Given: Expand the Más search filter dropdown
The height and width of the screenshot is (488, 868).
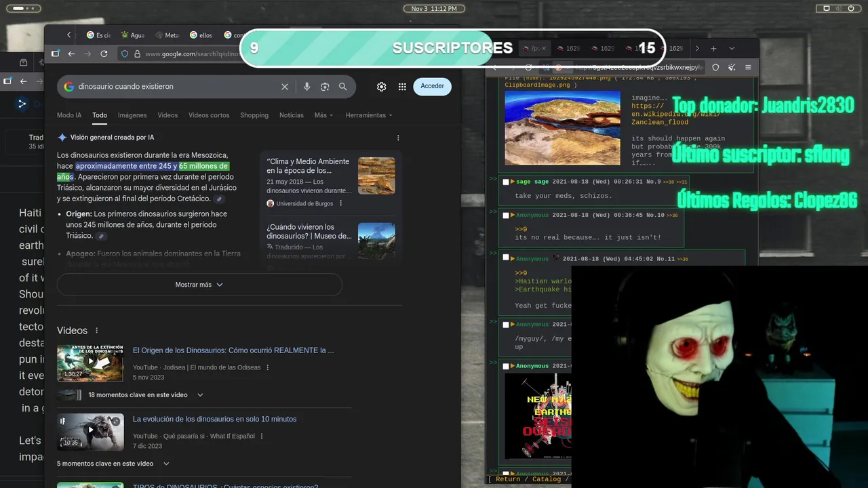Looking at the screenshot, I should [x=323, y=115].
